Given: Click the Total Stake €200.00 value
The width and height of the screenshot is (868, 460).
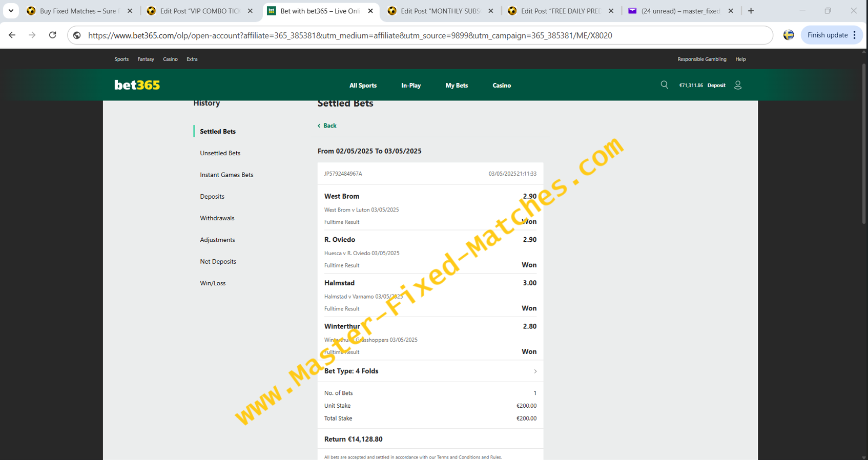Looking at the screenshot, I should pyautogui.click(x=526, y=419).
